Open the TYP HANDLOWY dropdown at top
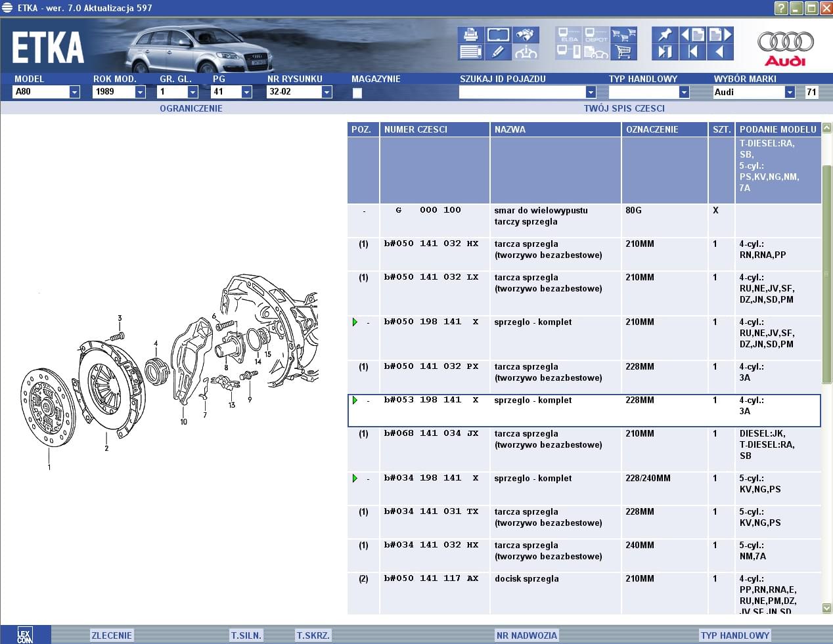 [x=684, y=92]
